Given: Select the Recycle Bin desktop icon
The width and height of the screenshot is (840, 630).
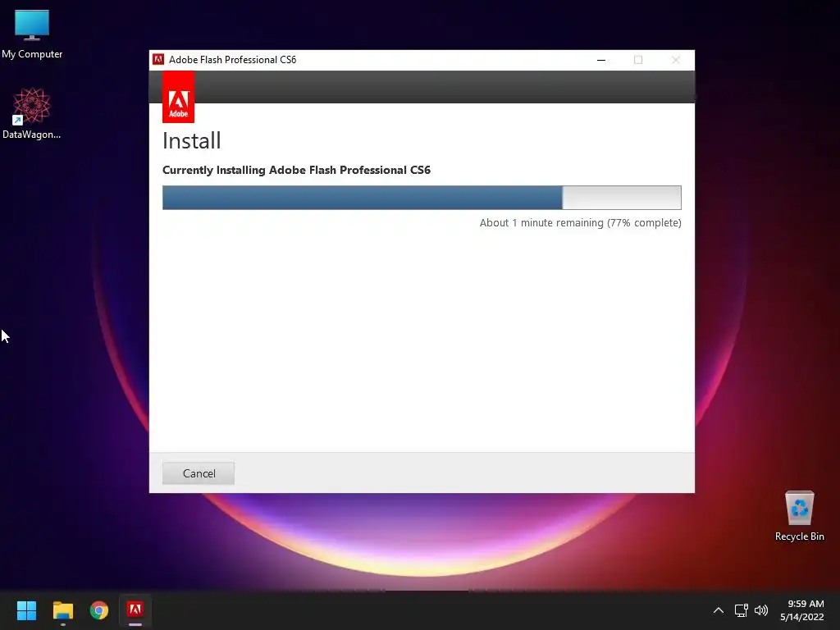Looking at the screenshot, I should 799,516.
